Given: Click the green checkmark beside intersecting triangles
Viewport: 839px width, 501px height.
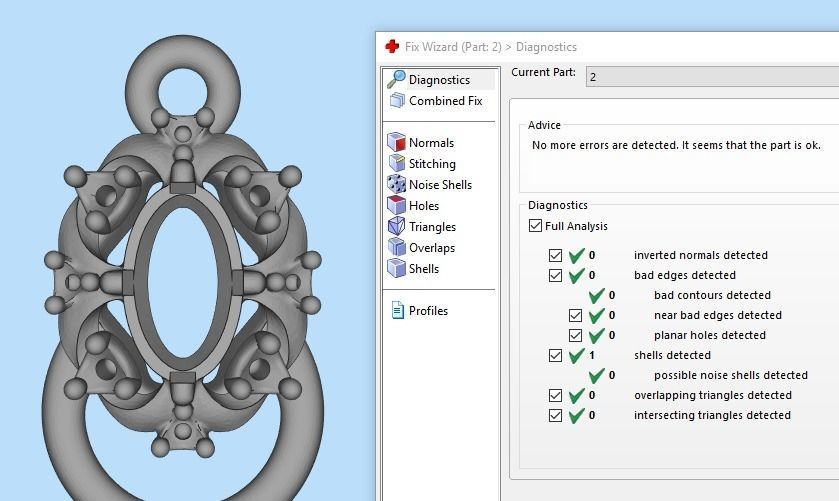Looking at the screenshot, I should coord(576,415).
